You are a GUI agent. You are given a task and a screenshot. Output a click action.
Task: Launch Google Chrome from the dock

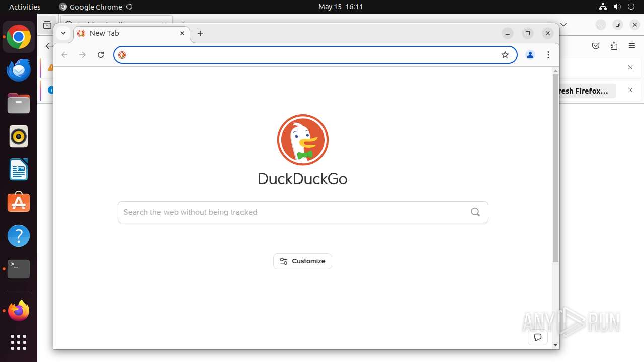(x=19, y=37)
